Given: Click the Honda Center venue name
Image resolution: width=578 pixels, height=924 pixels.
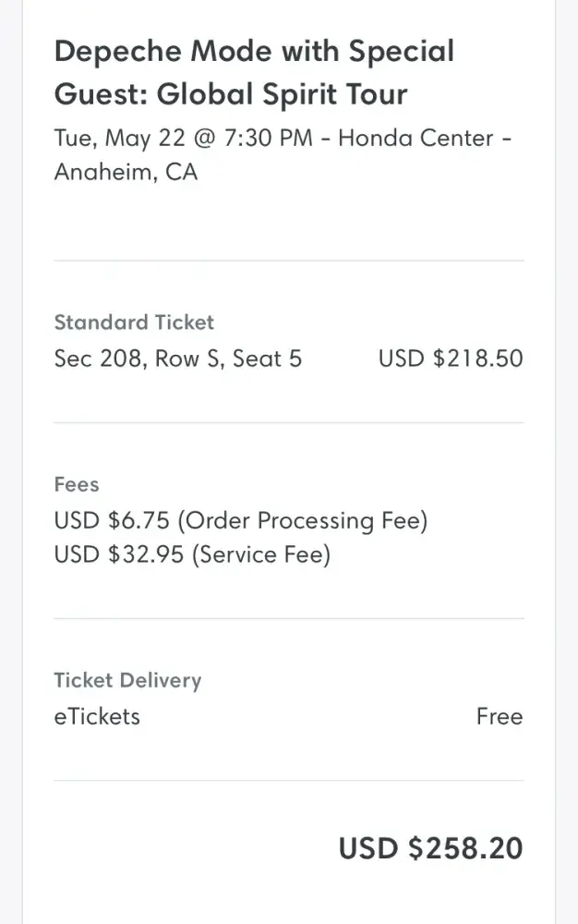Looking at the screenshot, I should tap(415, 139).
